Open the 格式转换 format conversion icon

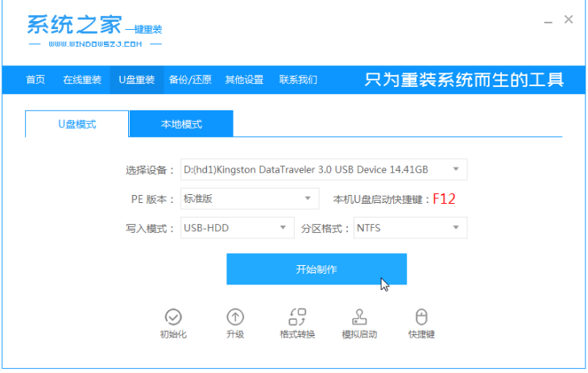297,317
